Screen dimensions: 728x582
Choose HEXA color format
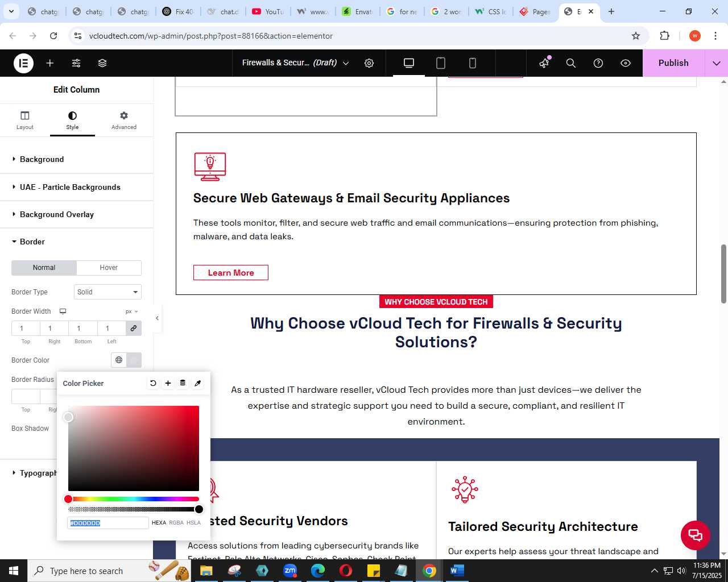click(x=159, y=523)
